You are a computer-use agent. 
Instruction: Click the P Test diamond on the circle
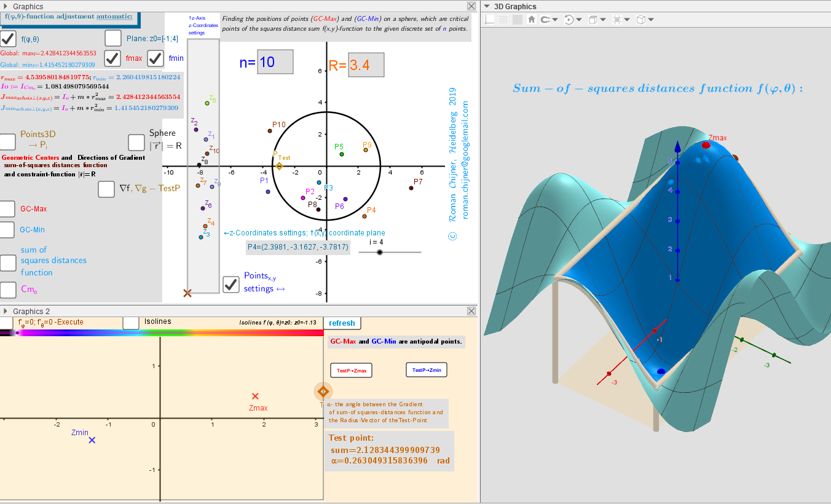(279, 166)
